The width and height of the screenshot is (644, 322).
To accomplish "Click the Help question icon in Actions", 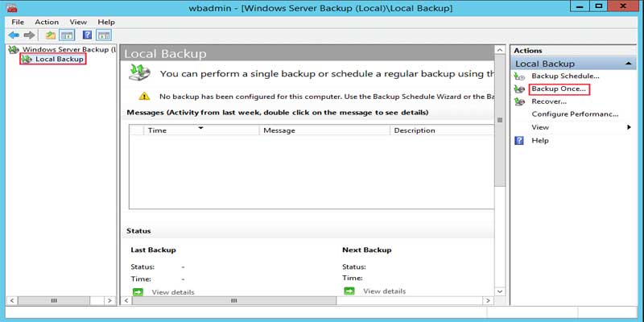I will coord(519,140).
